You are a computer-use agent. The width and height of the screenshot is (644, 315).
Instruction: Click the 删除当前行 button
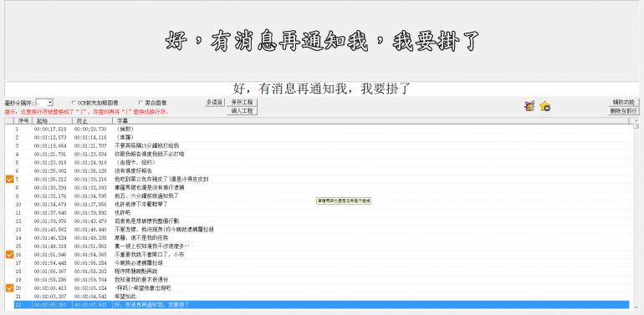pos(623,111)
